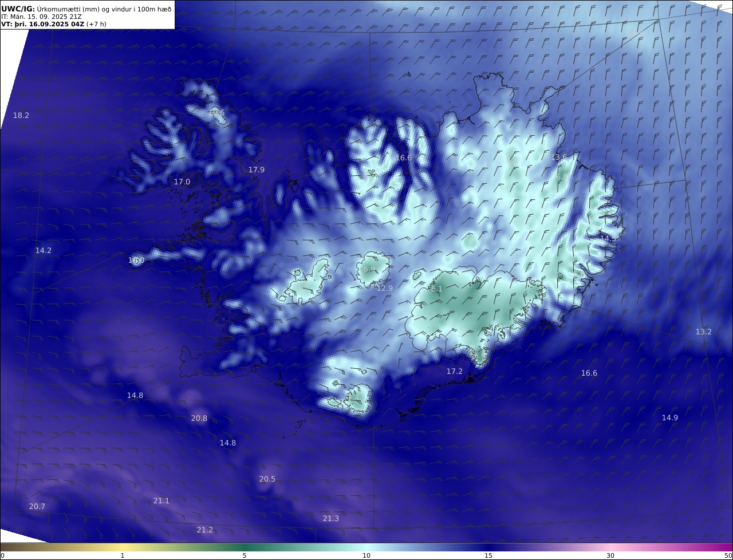
Task: Click the 13.2 value label at the eastern edge
Action: tap(704, 332)
